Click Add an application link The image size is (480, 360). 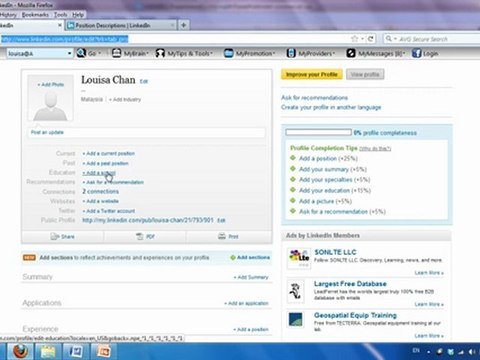[x=246, y=303]
